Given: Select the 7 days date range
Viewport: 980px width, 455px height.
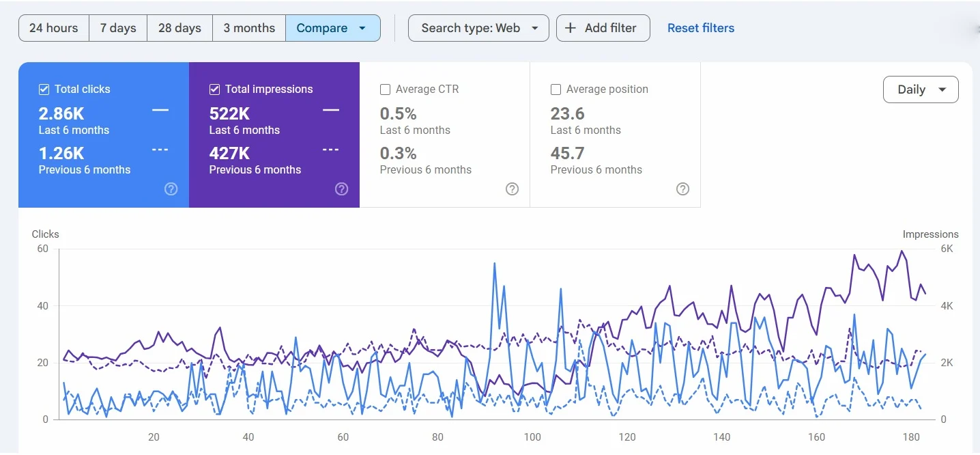Looking at the screenshot, I should (118, 28).
